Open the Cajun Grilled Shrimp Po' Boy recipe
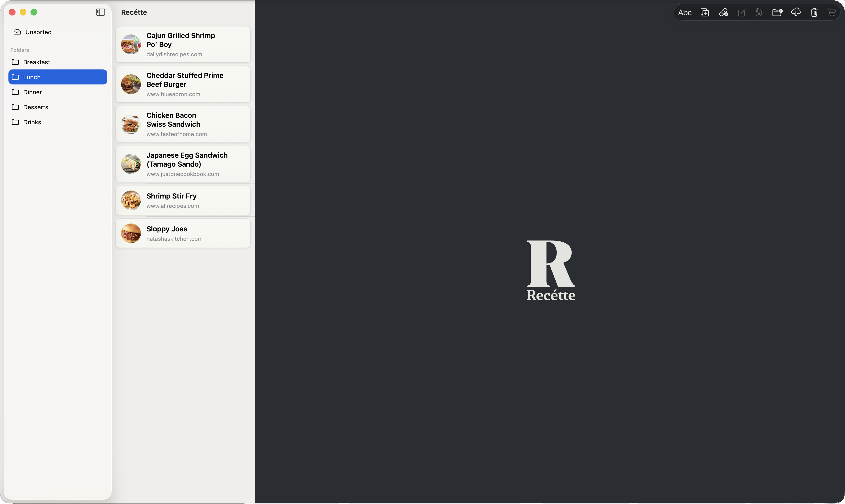The height and width of the screenshot is (504, 845). [183, 45]
